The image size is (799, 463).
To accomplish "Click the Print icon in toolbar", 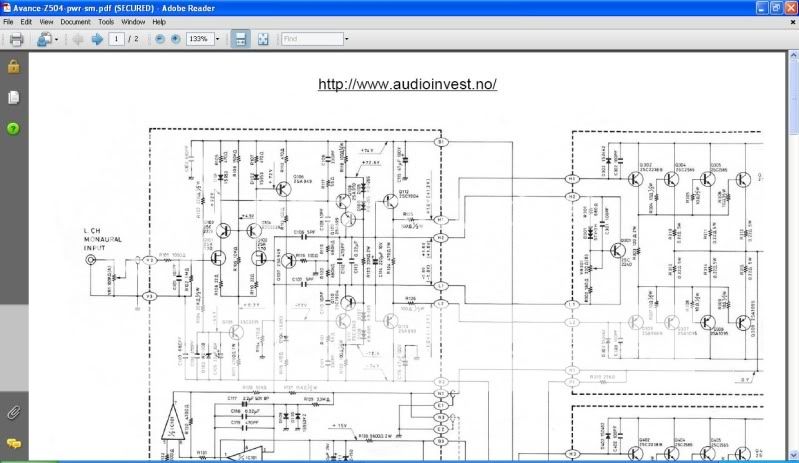I will [16, 39].
